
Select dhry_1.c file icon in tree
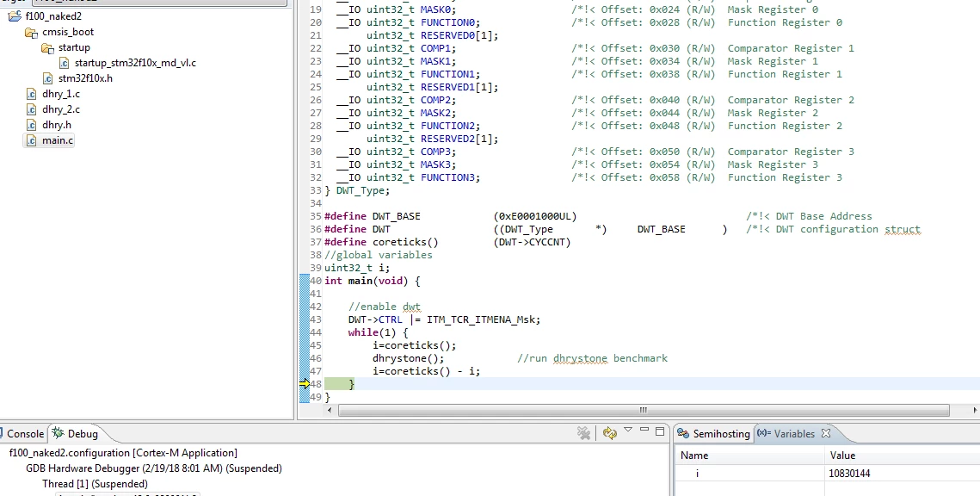pos(31,95)
